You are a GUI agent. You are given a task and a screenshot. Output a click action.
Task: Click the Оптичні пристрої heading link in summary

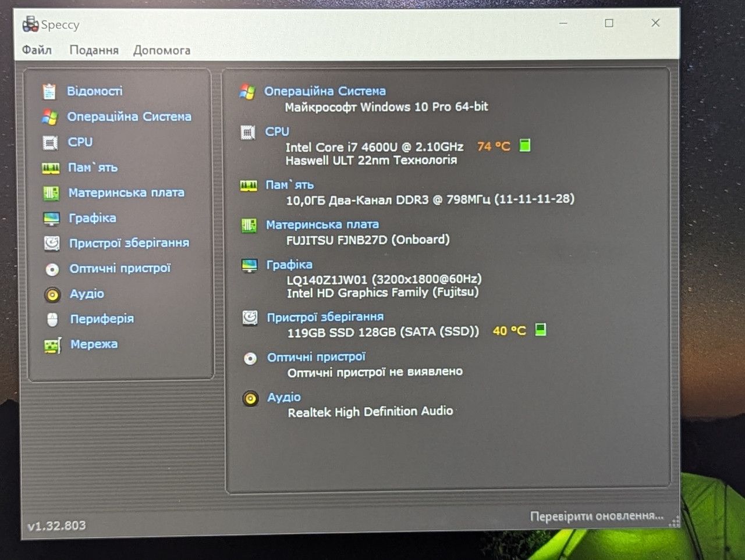(x=317, y=357)
